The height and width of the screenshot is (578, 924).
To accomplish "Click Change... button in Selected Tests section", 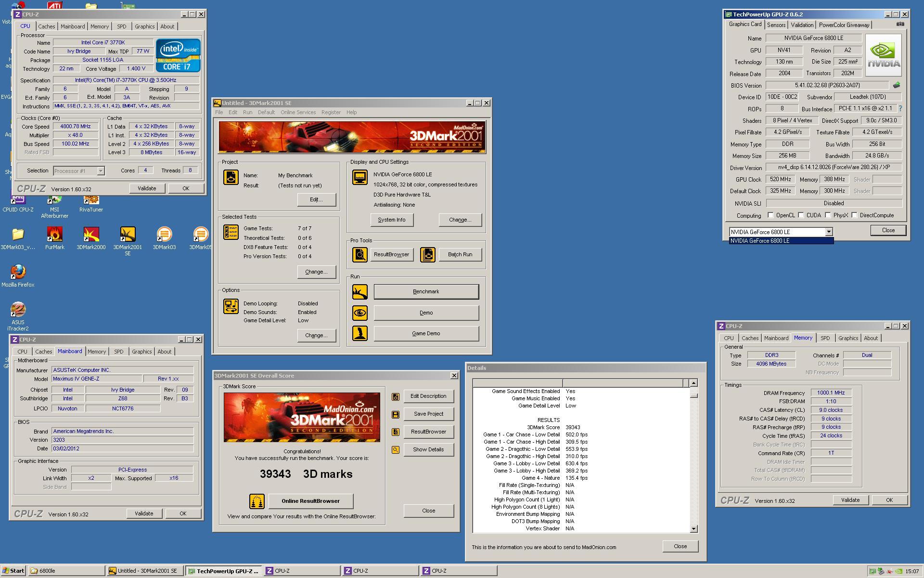I will point(316,272).
